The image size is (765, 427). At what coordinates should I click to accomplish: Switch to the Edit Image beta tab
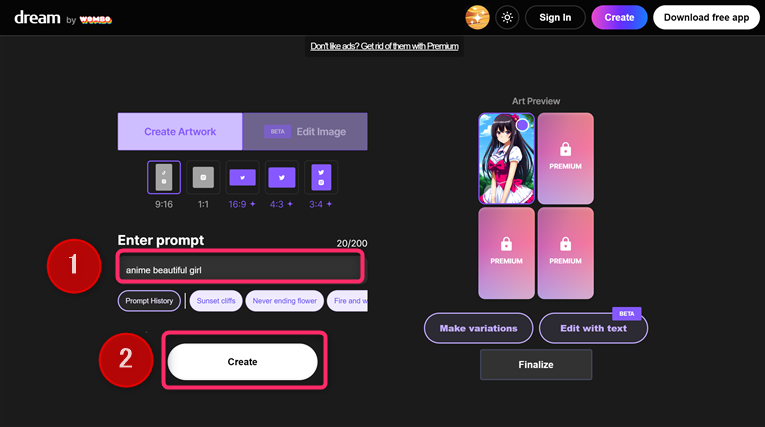(305, 131)
